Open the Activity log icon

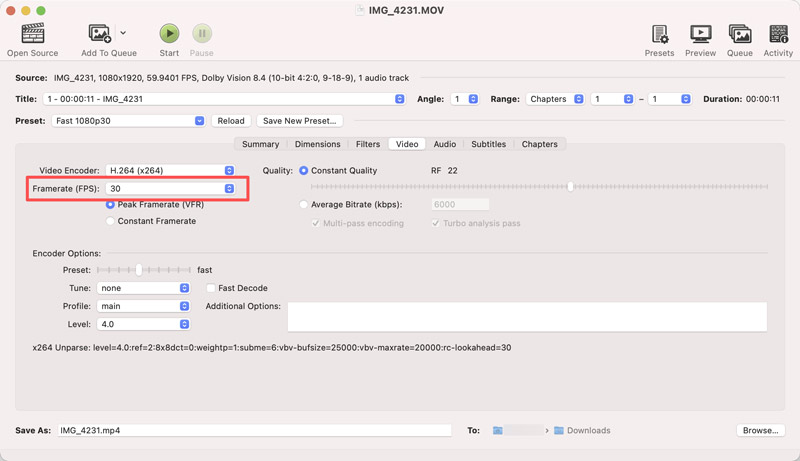(778, 34)
